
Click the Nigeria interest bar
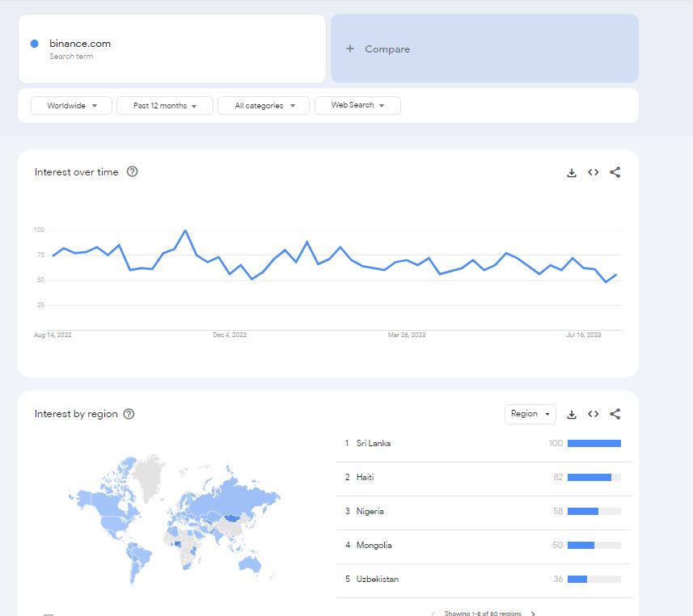[x=594, y=511]
